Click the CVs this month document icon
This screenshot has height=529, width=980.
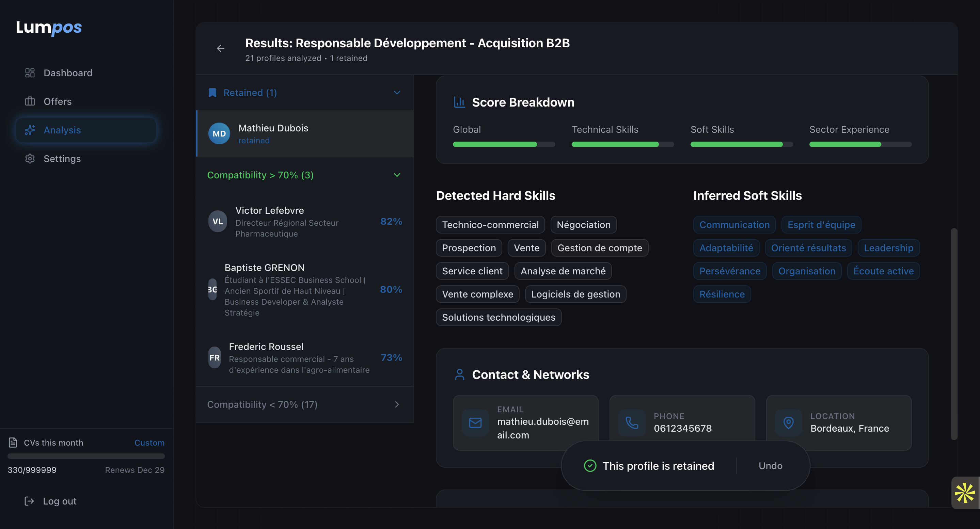click(x=13, y=442)
